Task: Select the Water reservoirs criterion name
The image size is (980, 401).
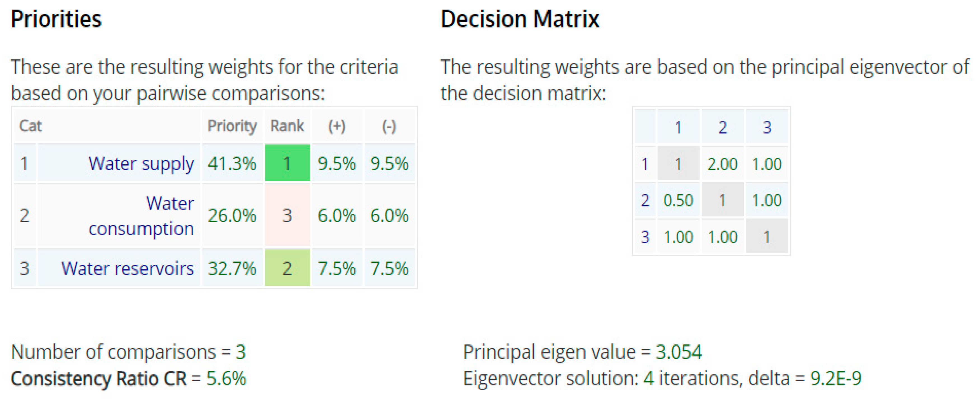Action: (x=128, y=268)
